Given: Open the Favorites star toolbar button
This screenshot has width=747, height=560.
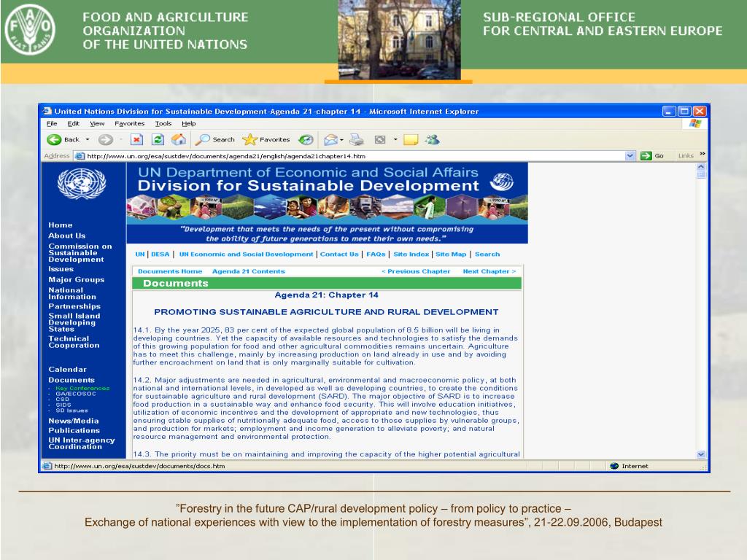Looking at the screenshot, I should 266,139.
